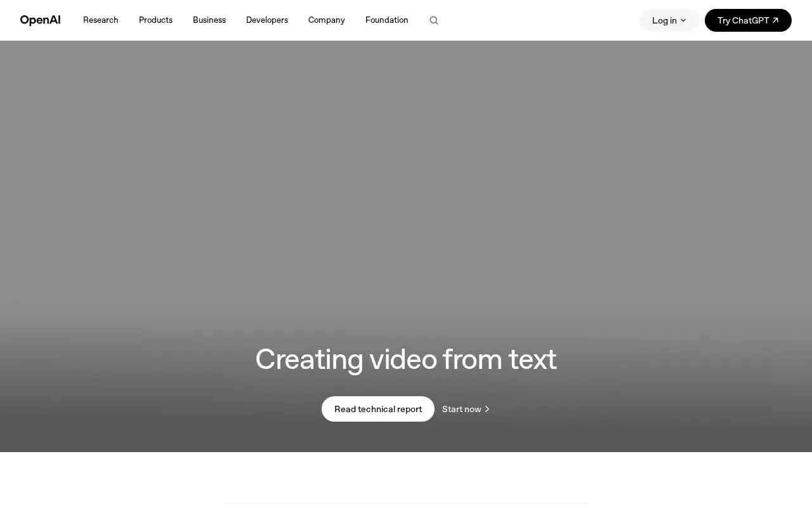This screenshot has height=508, width=812.
Task: Expand the Log in chevron arrow
Action: [683, 20]
